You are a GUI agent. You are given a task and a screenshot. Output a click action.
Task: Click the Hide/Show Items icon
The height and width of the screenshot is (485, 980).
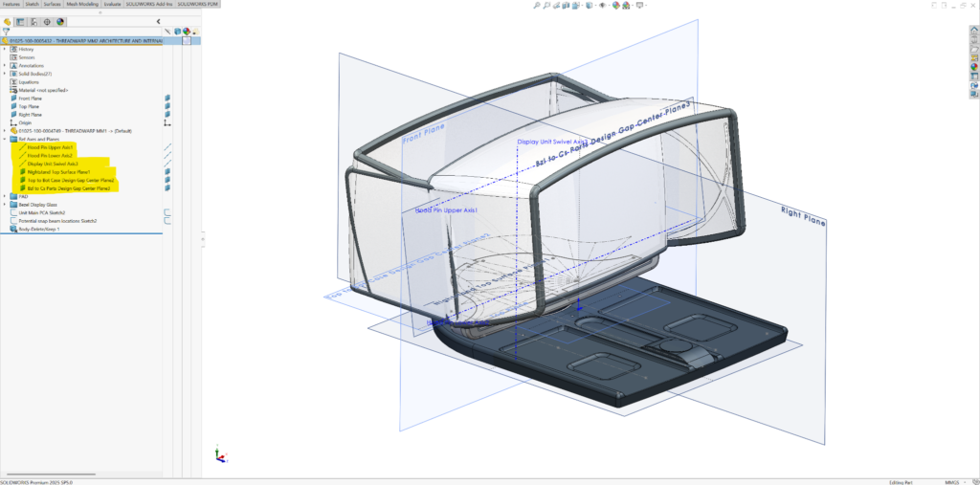(602, 5)
